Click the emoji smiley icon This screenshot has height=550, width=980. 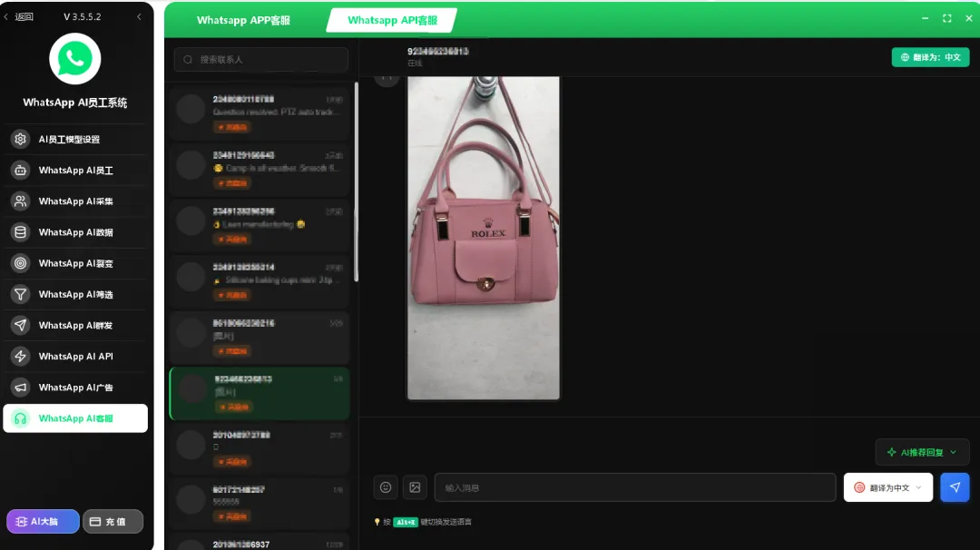(386, 487)
